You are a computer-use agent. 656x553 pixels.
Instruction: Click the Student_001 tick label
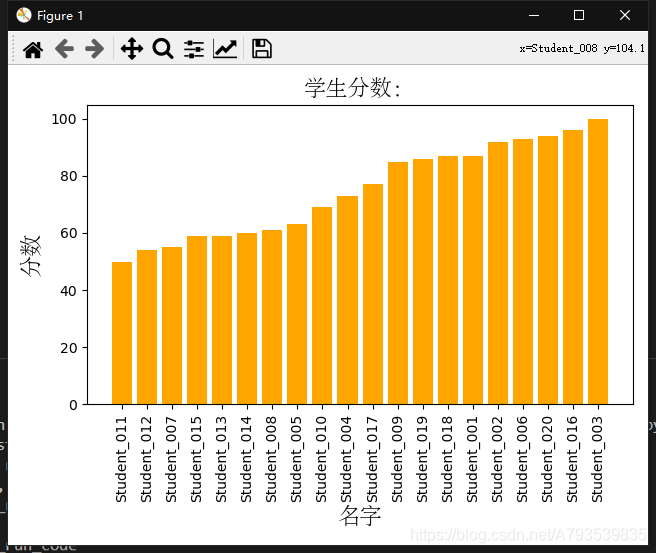point(472,459)
